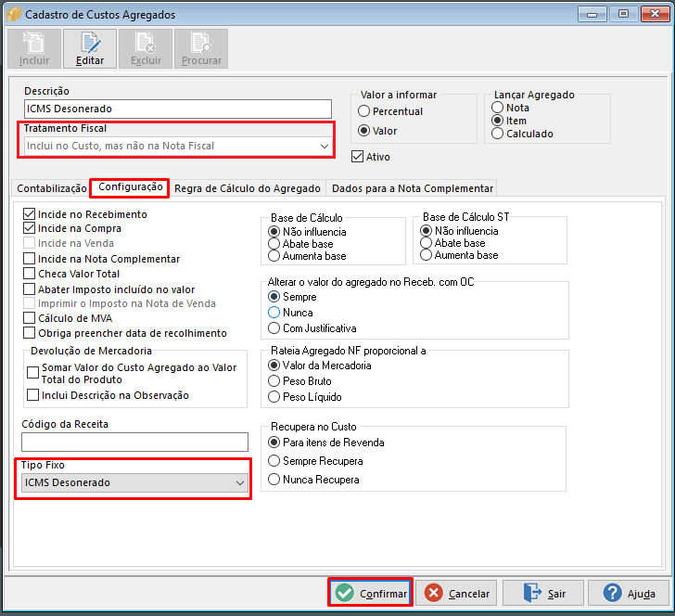The image size is (675, 616).
Task: Maximize the Cadastro de Custos Agregados window
Action: 623,14
